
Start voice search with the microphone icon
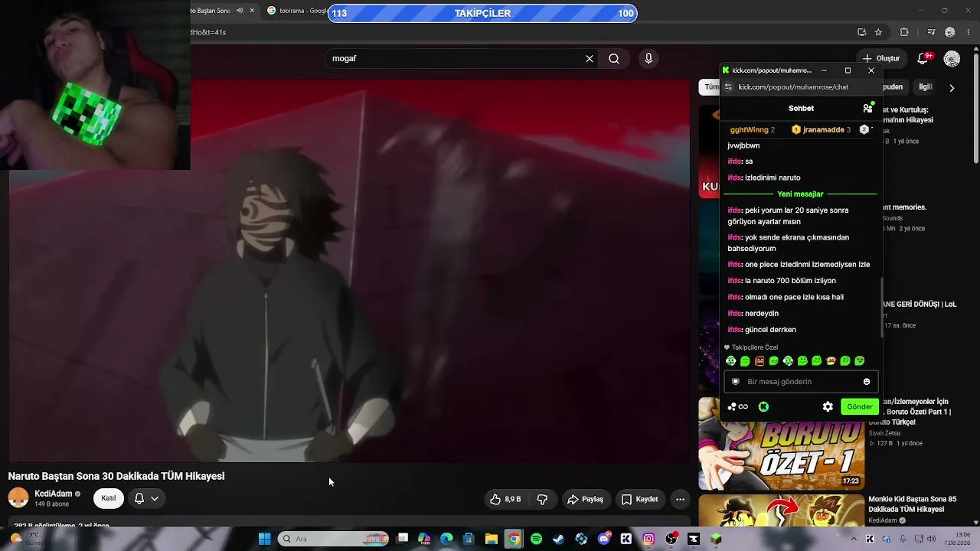648,58
